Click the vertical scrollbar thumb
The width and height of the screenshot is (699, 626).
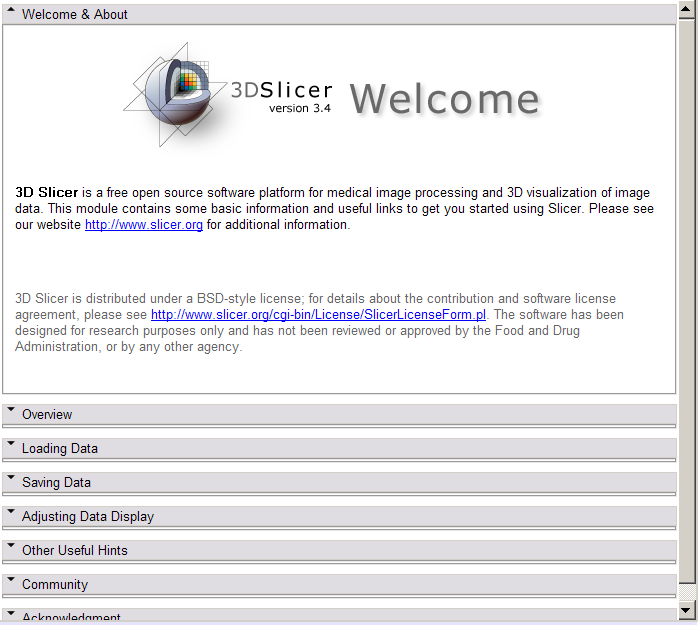click(x=686, y=300)
